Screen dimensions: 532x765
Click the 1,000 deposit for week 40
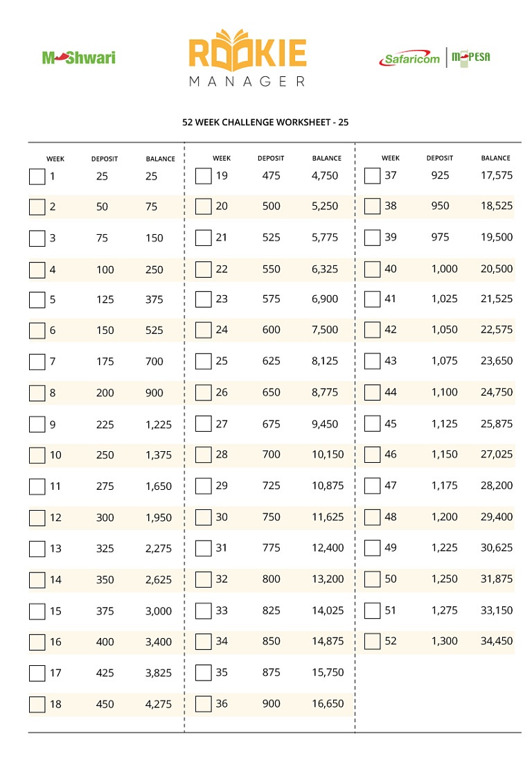(444, 269)
